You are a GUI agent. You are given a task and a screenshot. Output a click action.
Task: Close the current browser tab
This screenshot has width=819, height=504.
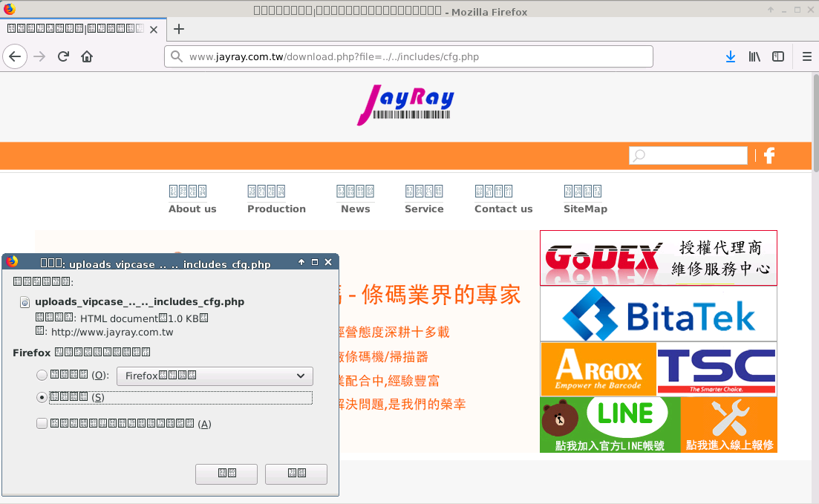click(154, 30)
